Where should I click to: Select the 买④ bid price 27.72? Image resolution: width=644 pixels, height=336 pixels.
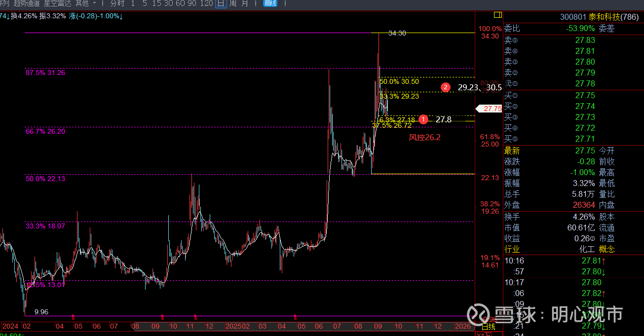585,128
